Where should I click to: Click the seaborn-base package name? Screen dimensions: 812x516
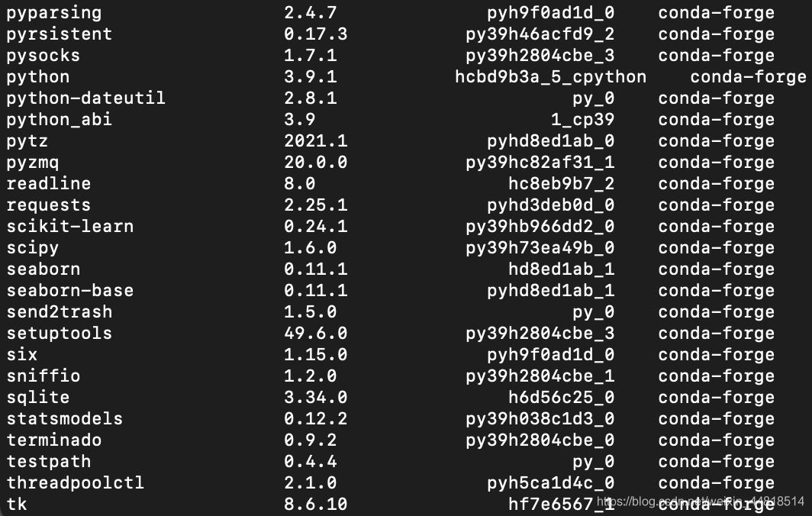pos(69,291)
